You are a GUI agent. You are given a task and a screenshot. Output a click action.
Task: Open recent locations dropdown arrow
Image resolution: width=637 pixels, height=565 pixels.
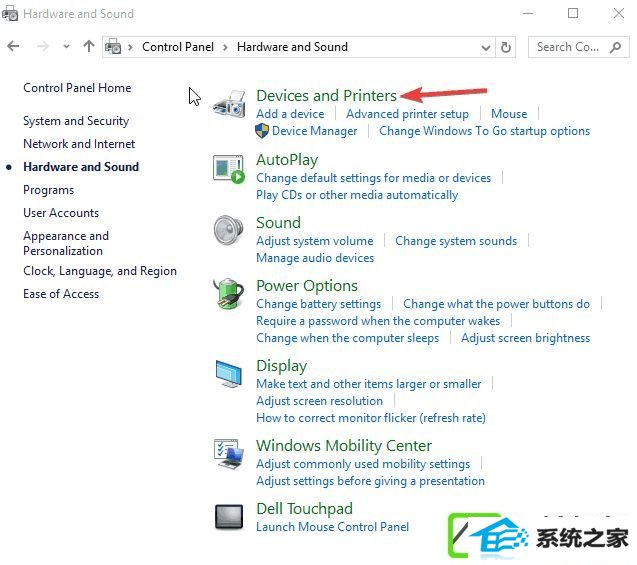pyautogui.click(x=66, y=46)
